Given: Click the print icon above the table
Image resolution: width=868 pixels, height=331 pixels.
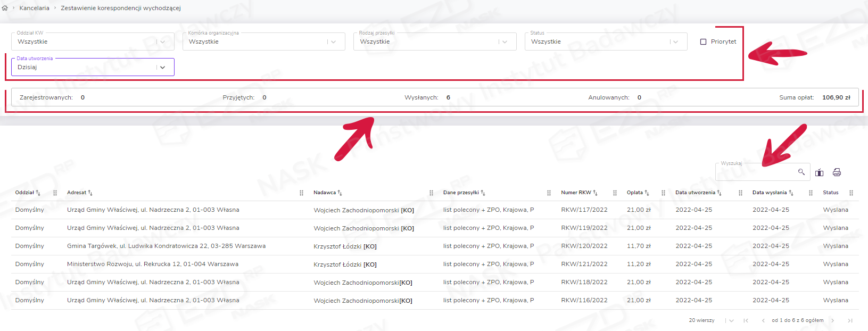Looking at the screenshot, I should pyautogui.click(x=837, y=172).
